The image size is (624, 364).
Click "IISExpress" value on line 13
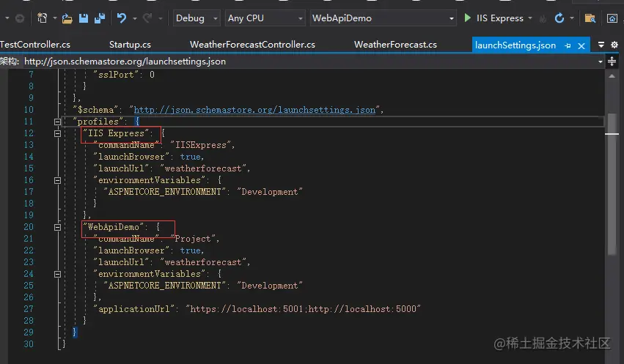(201, 145)
